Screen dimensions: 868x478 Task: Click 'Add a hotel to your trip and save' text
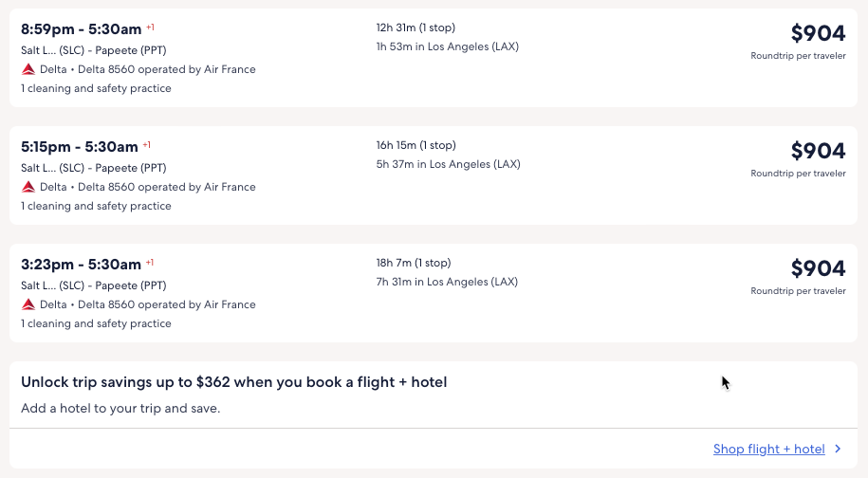(x=120, y=409)
